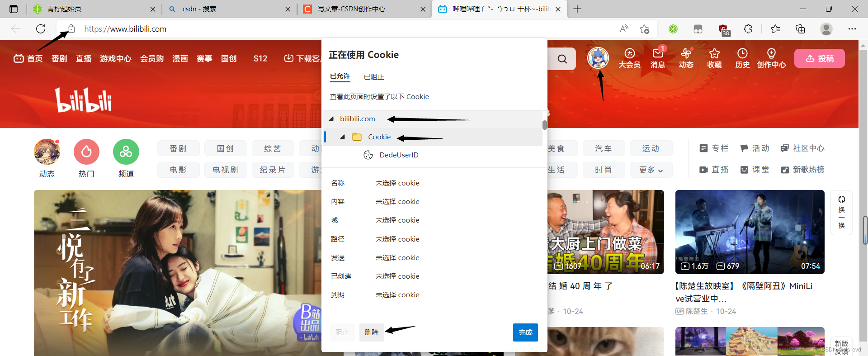This screenshot has height=356, width=868.
Task: Switch to the csdn - 搜索 browser tab
Action: [228, 9]
